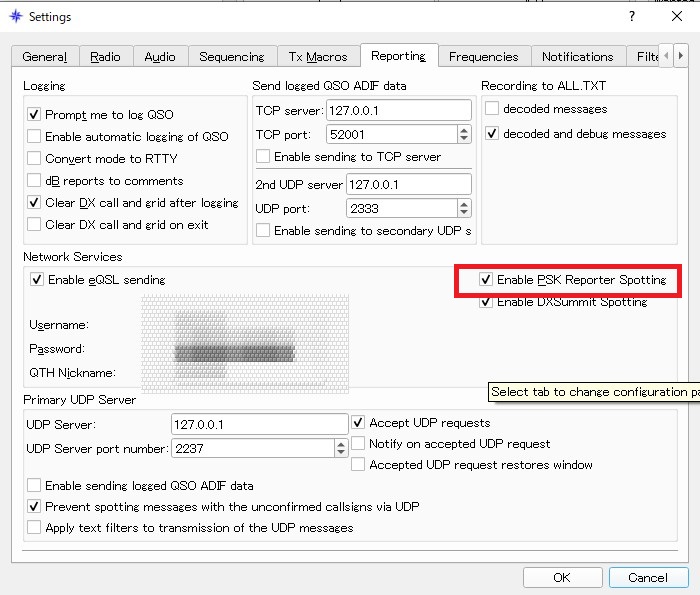Open the Audio tab

pyautogui.click(x=160, y=57)
